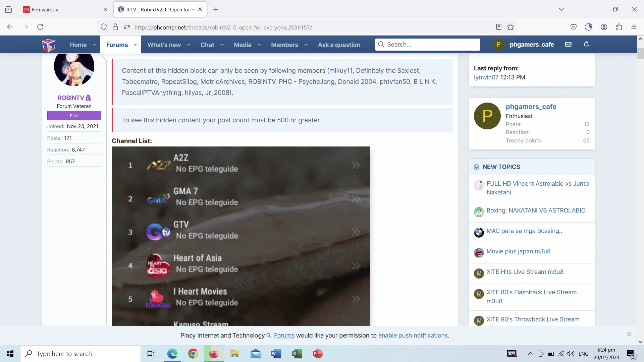Open the Members navigation item
The image size is (644, 362).
click(x=284, y=45)
